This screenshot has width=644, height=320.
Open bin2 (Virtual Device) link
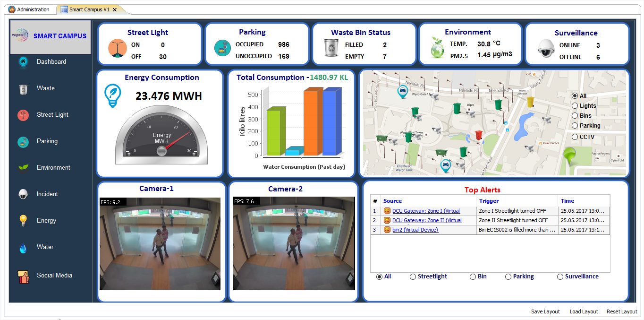(415, 230)
